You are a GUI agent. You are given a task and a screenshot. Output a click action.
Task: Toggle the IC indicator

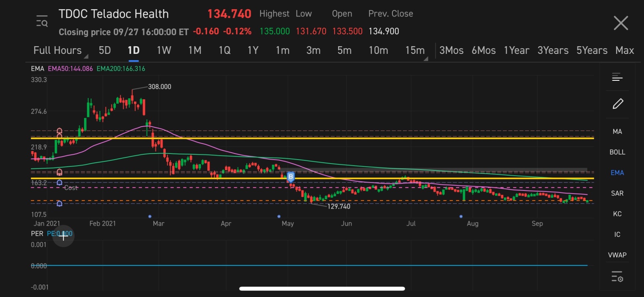pos(617,234)
